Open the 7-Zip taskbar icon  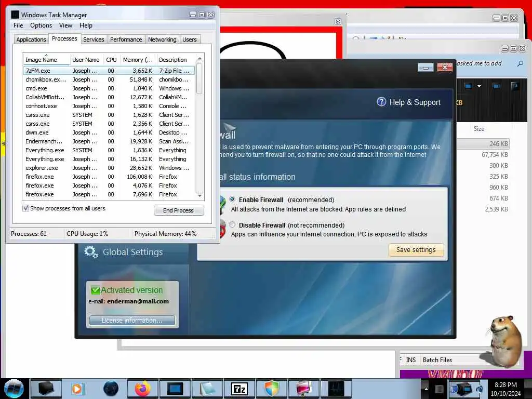point(240,389)
